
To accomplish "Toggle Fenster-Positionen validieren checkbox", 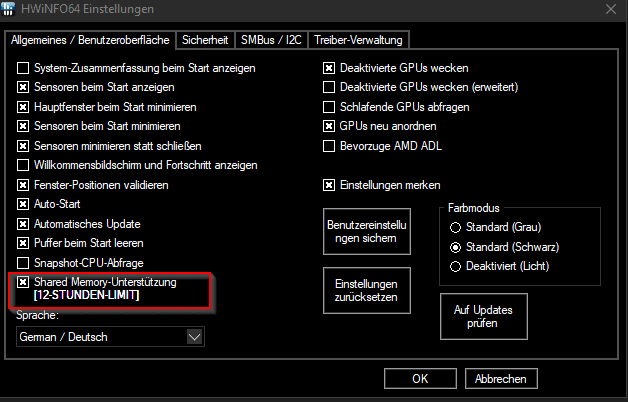I will [23, 185].
